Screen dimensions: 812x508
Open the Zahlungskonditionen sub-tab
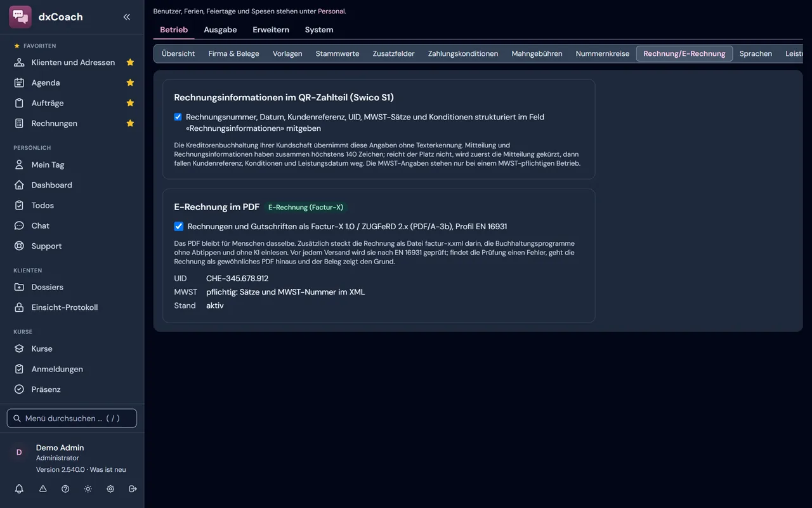pyautogui.click(x=463, y=53)
